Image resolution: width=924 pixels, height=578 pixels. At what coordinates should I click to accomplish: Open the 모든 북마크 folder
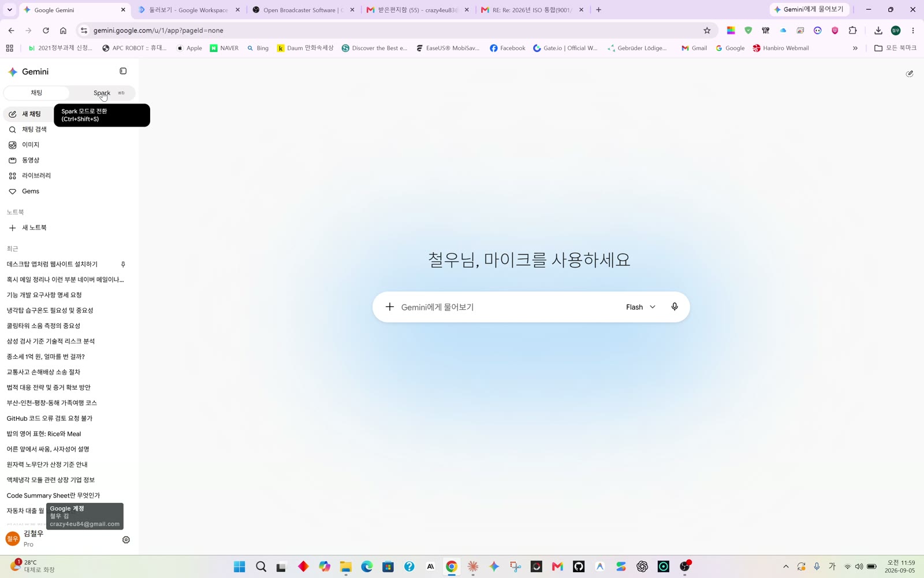pos(895,48)
